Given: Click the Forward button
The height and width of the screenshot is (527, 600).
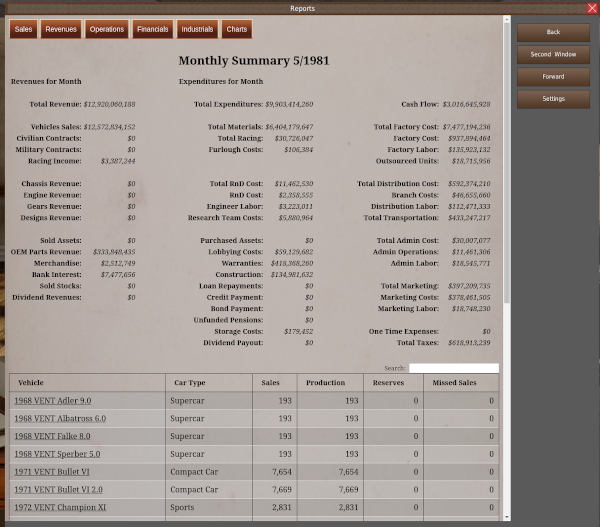Looking at the screenshot, I should [x=553, y=76].
